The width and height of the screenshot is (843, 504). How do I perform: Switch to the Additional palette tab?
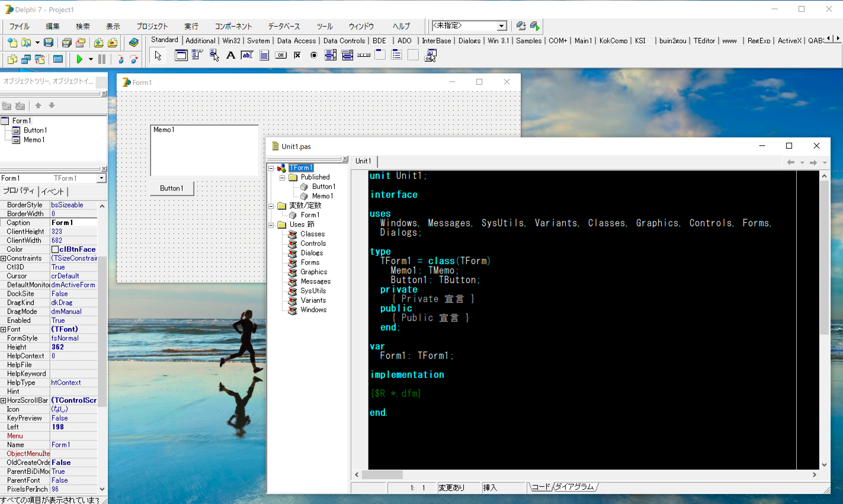[200, 41]
